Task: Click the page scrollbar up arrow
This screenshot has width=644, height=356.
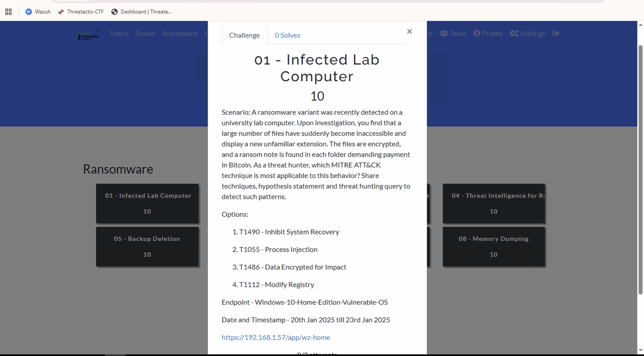Action: [x=640, y=25]
